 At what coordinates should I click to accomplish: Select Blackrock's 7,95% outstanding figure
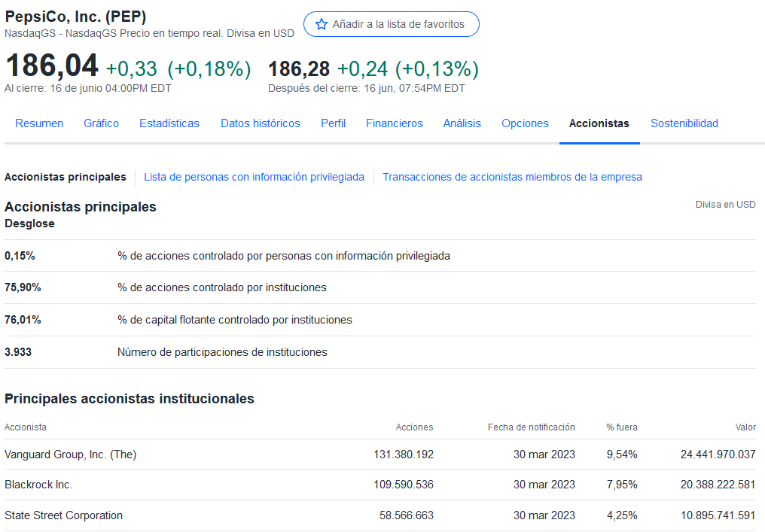tap(622, 485)
